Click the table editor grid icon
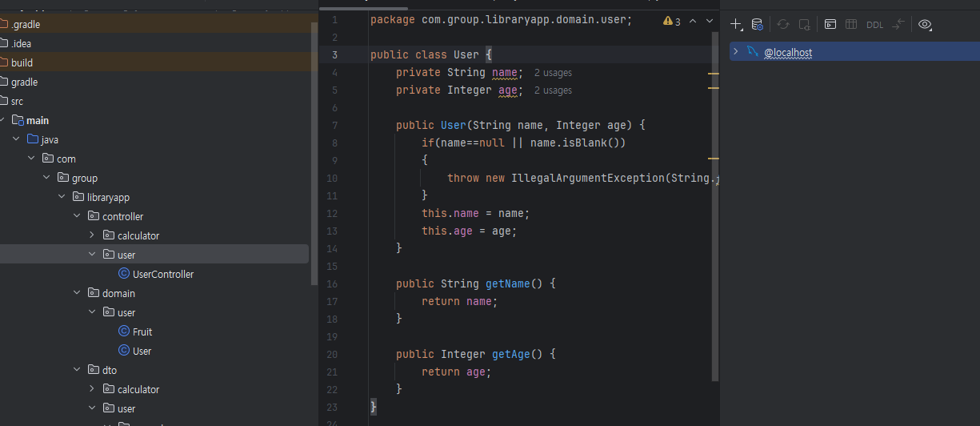The image size is (980, 426). point(852,24)
